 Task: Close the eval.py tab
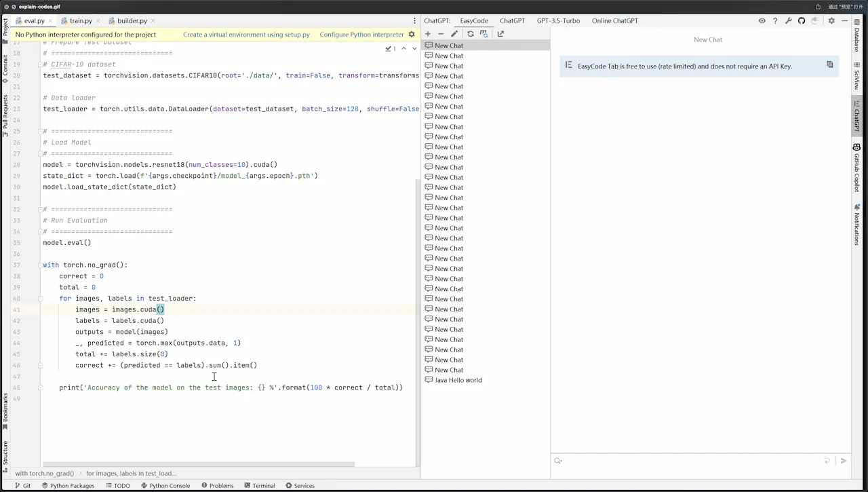51,21
